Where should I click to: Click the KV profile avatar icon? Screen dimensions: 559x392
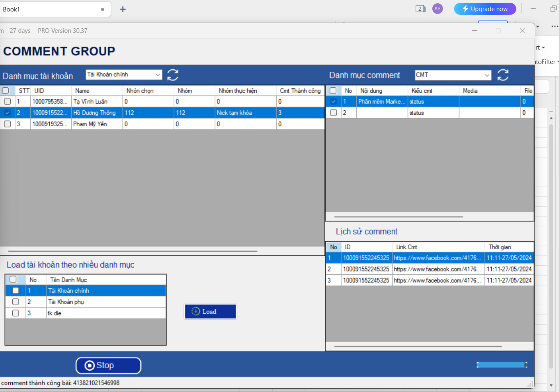[x=437, y=9]
